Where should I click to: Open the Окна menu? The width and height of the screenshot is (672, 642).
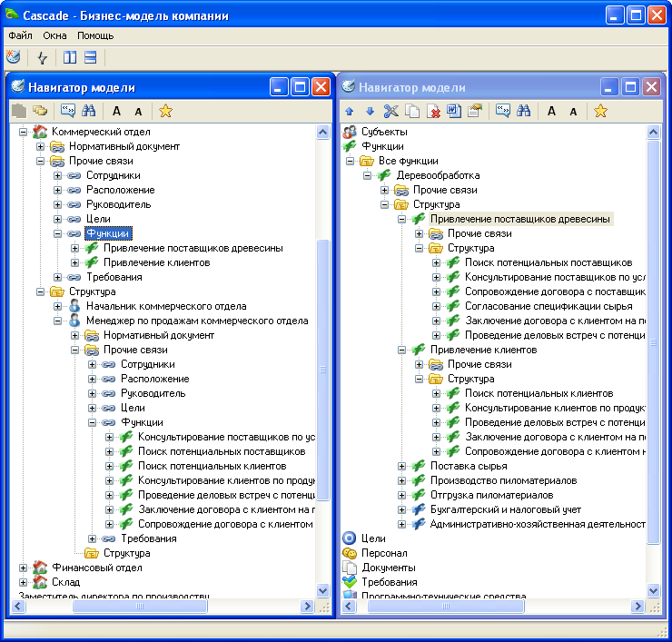54,35
